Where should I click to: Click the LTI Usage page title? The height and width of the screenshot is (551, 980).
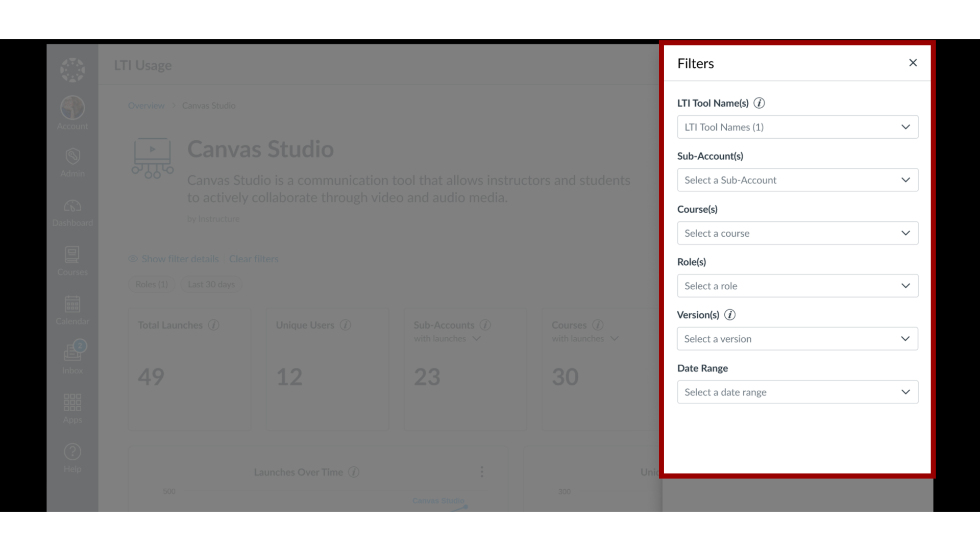tap(143, 65)
